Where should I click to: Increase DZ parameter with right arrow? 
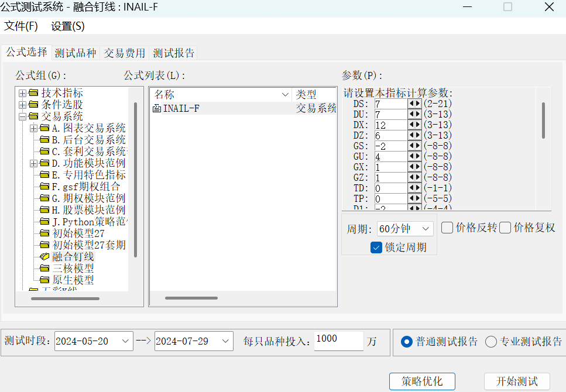[418, 135]
